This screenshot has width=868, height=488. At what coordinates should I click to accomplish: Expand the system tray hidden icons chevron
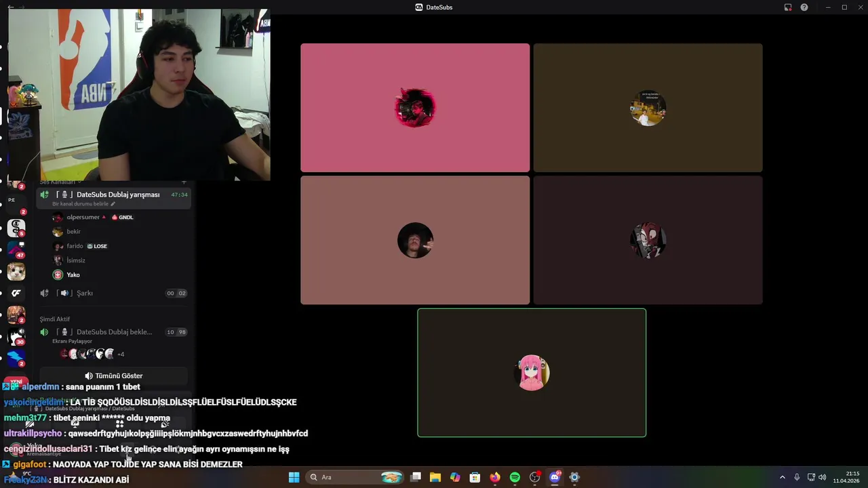(x=782, y=477)
